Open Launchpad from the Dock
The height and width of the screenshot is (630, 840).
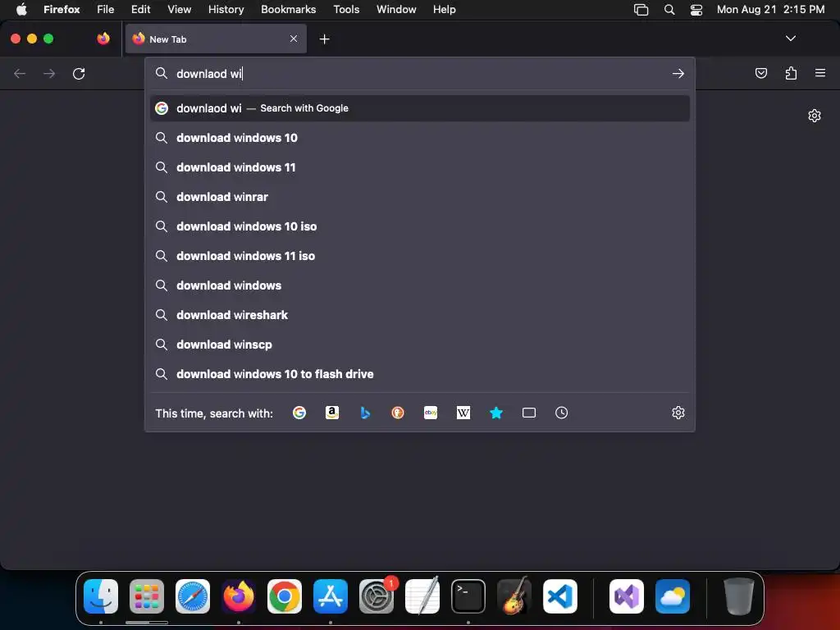147,596
